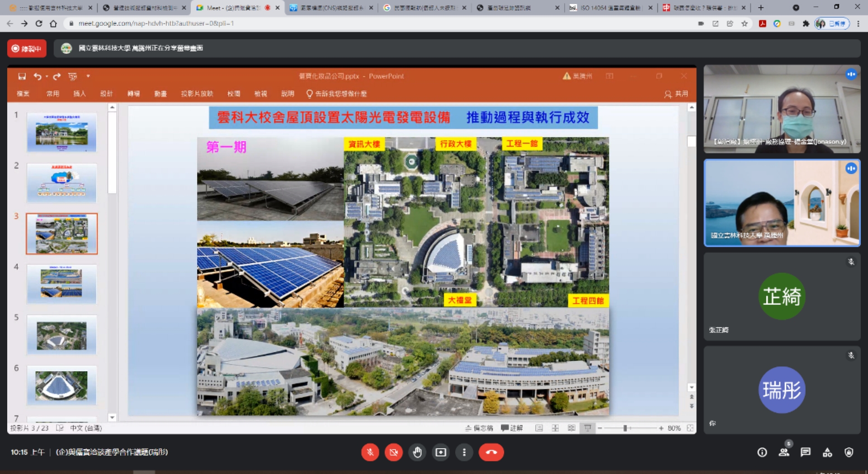Open the meeting details info icon
Screen dimensions: 868x474
tap(762, 452)
